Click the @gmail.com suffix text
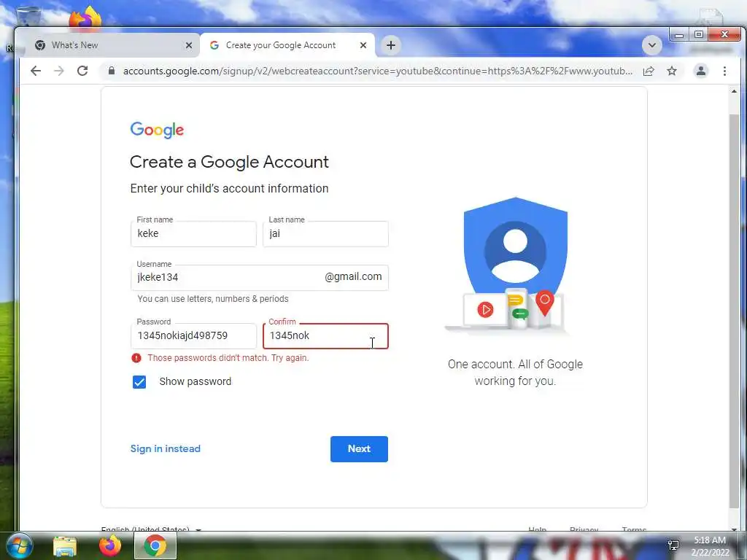This screenshot has height=560, width=747. click(353, 276)
